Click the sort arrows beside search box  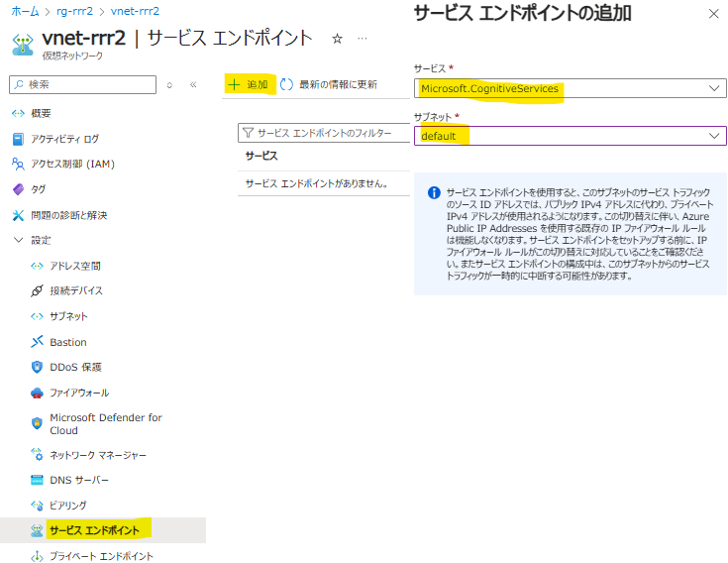pyautogui.click(x=169, y=85)
